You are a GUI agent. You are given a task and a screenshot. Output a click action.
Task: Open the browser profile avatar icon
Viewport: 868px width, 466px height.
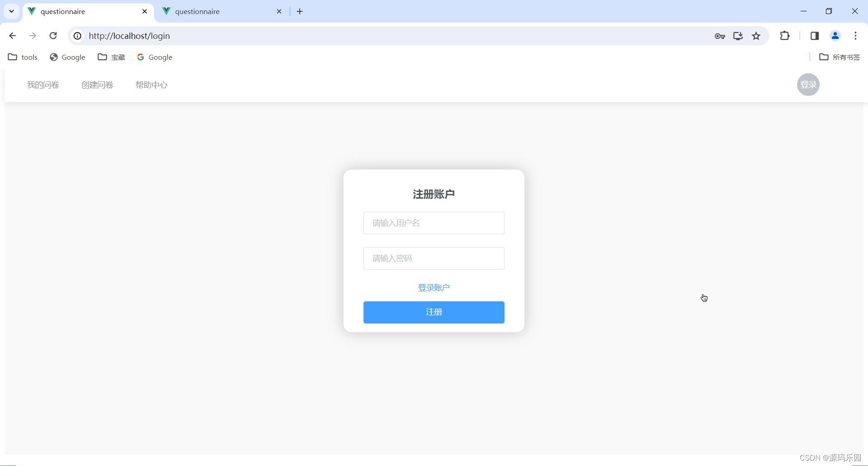click(835, 36)
